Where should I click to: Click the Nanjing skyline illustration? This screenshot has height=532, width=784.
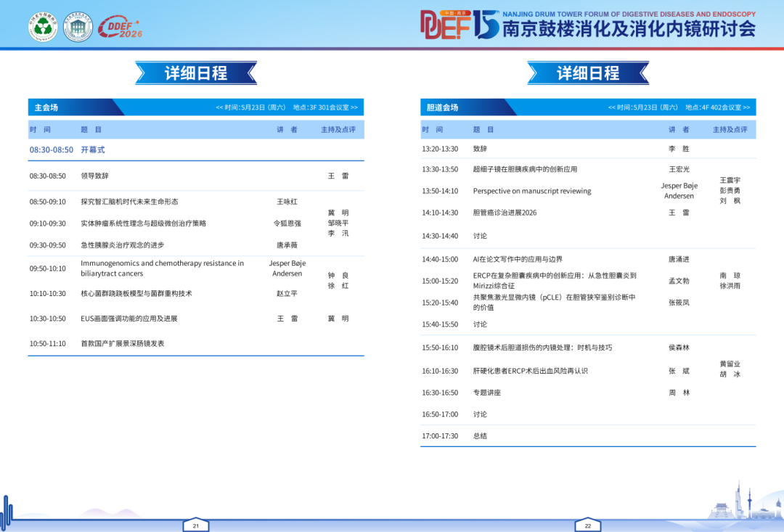(x=745, y=502)
